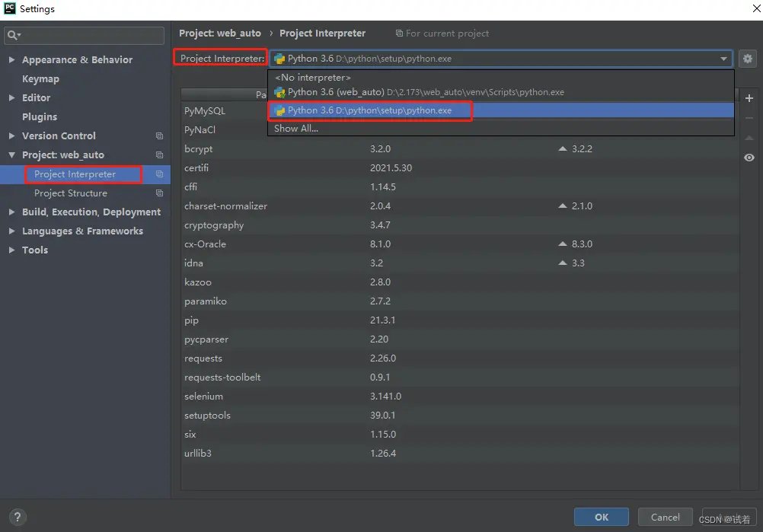Click the settings search field

pyautogui.click(x=84, y=35)
